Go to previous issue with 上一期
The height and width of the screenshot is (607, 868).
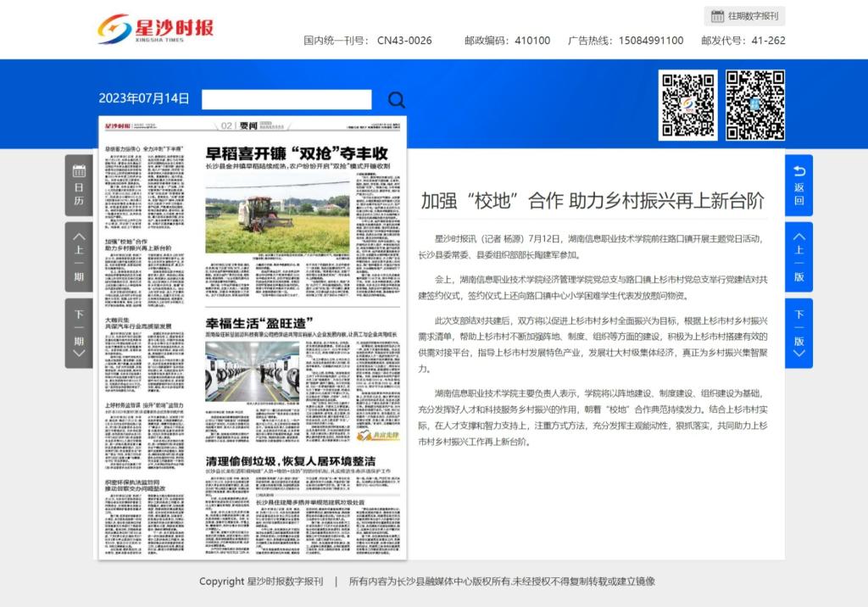click(x=79, y=257)
